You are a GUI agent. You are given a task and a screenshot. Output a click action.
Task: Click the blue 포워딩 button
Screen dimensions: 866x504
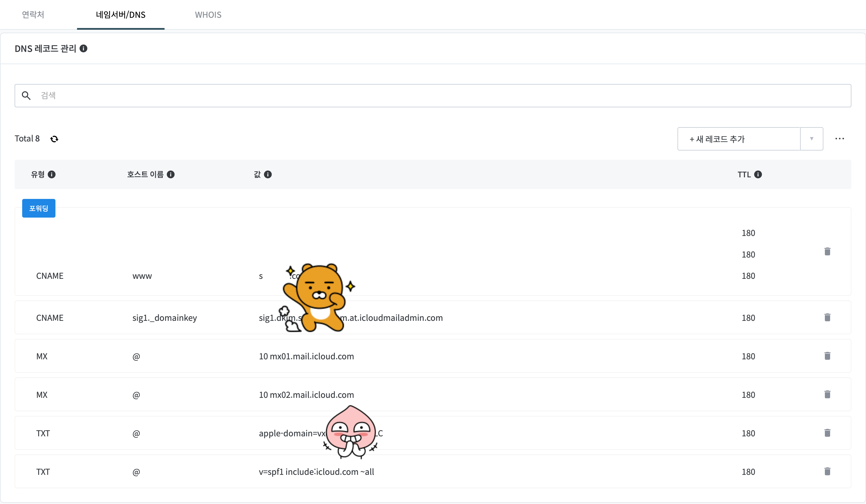(x=39, y=208)
